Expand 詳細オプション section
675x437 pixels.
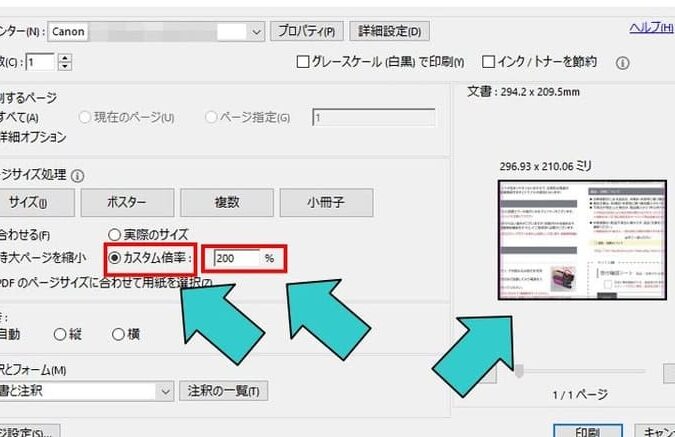click(x=33, y=137)
